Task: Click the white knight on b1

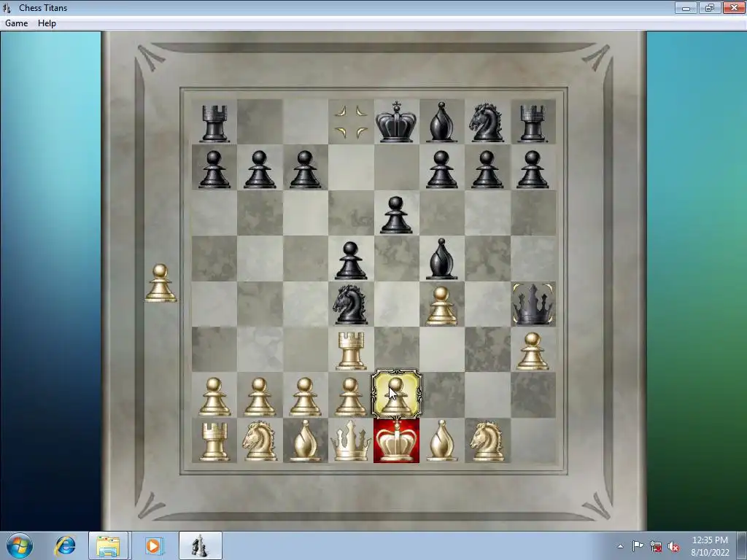Action: coord(260,441)
